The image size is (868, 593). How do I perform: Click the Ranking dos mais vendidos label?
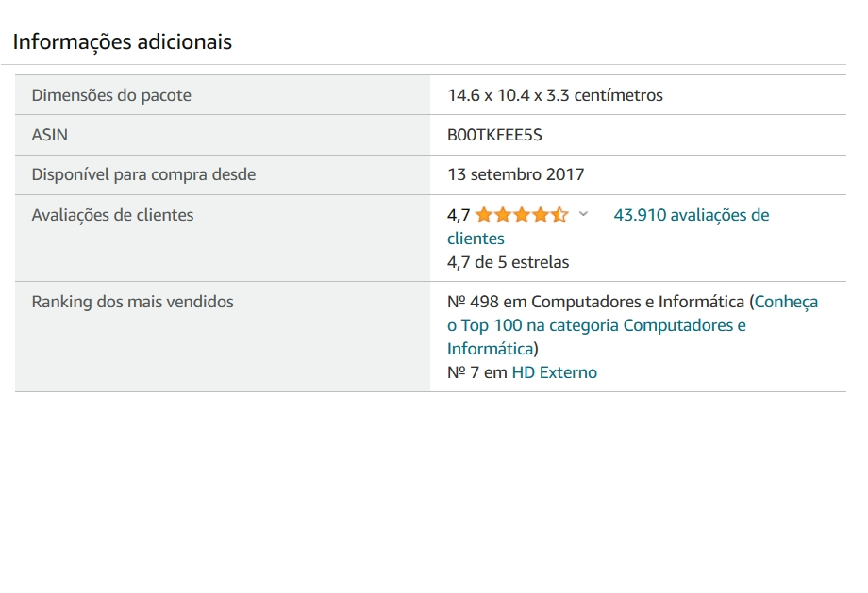[132, 302]
